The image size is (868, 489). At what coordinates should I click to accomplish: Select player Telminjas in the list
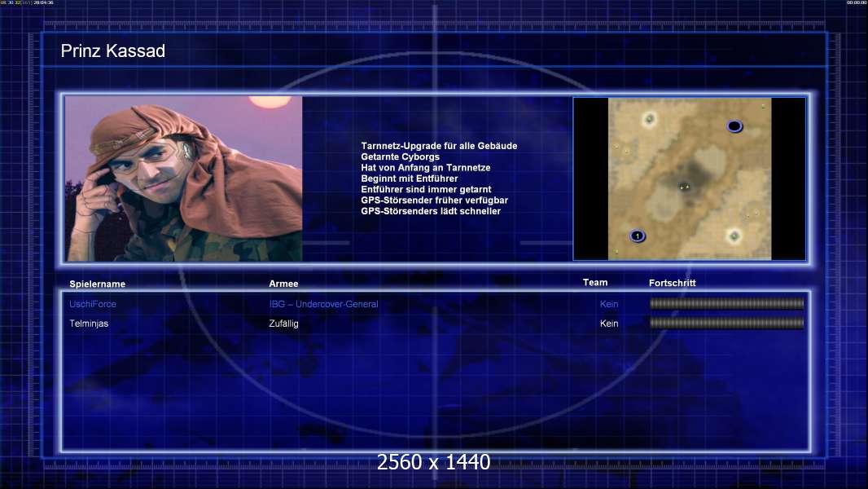(89, 324)
